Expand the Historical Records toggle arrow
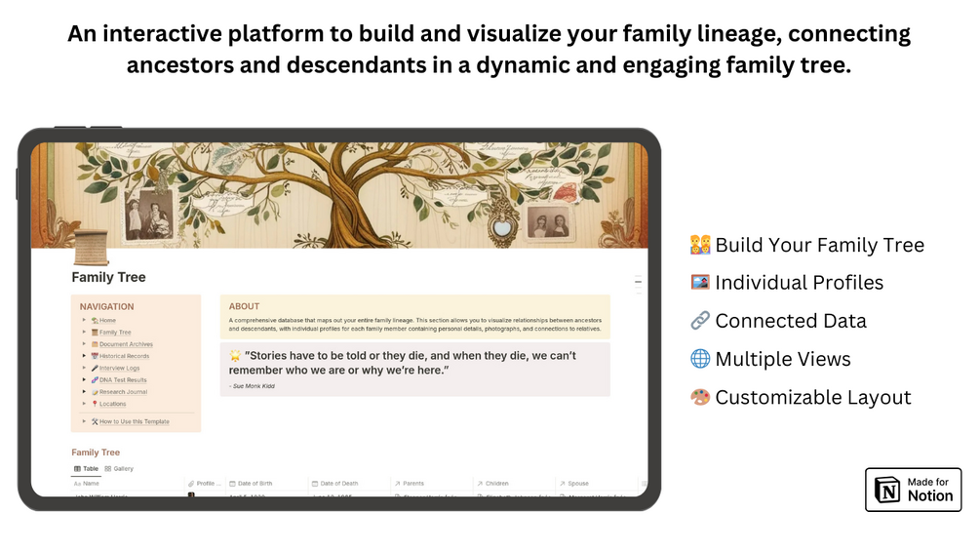This screenshot has width=980, height=551. coord(85,355)
